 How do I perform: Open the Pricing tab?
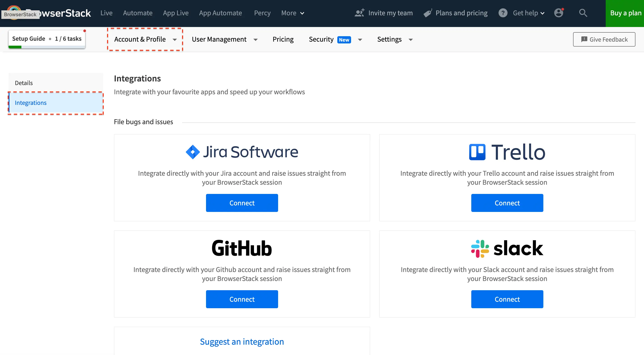283,39
